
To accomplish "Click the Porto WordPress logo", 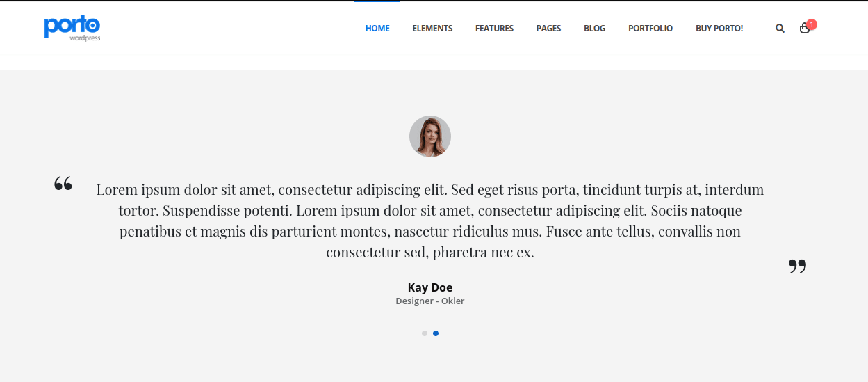I will 72,28.
